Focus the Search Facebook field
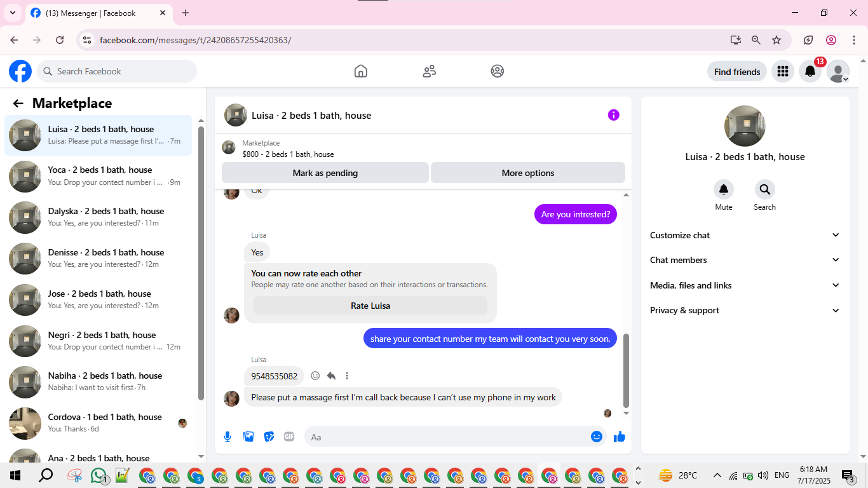 117,71
